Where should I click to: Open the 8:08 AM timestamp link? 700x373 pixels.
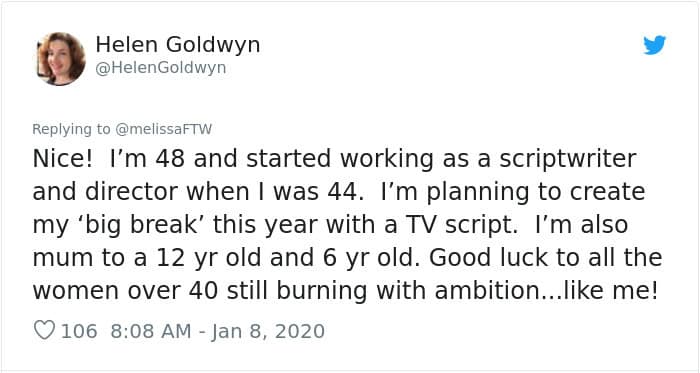(150, 331)
